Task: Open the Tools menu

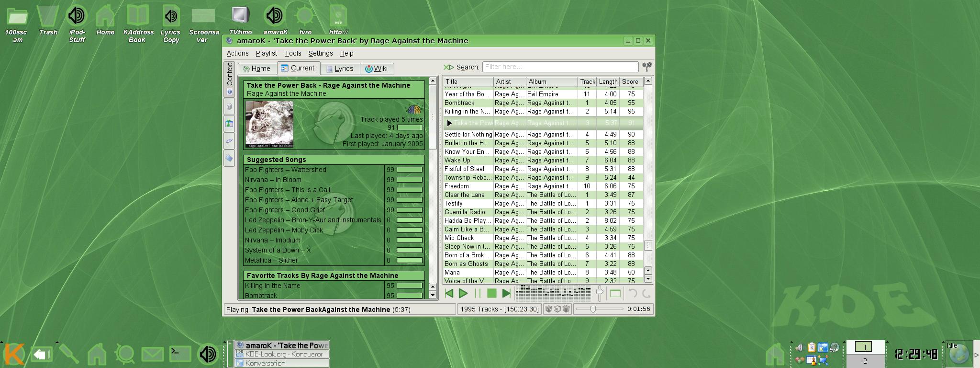Action: tap(293, 53)
